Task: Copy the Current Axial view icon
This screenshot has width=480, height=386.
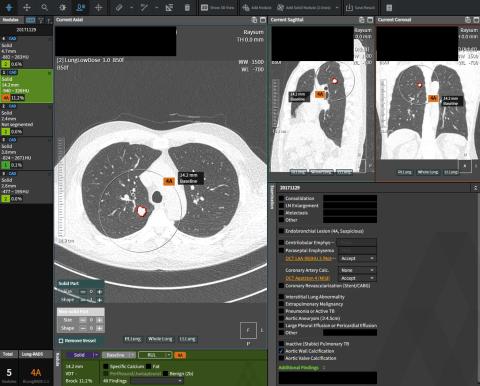Action: click(x=254, y=20)
